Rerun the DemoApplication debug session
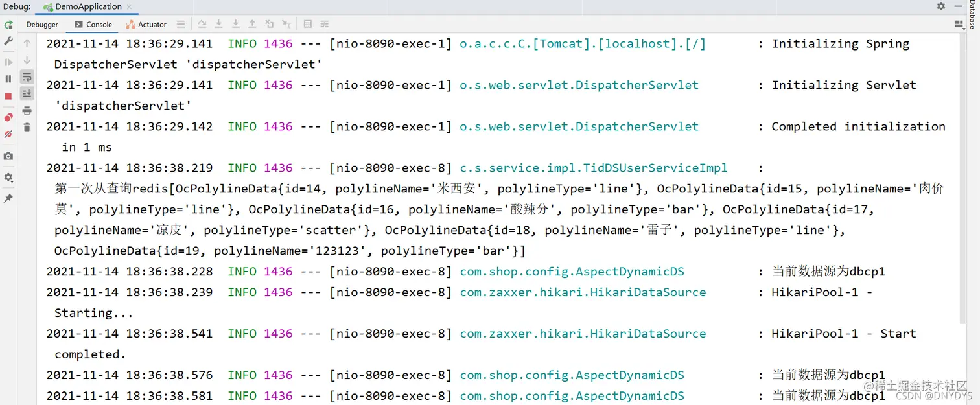The height and width of the screenshot is (405, 980). [8, 25]
